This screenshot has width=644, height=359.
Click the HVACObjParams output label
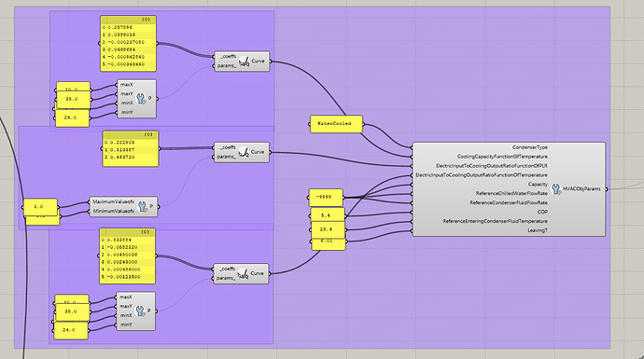(581, 189)
